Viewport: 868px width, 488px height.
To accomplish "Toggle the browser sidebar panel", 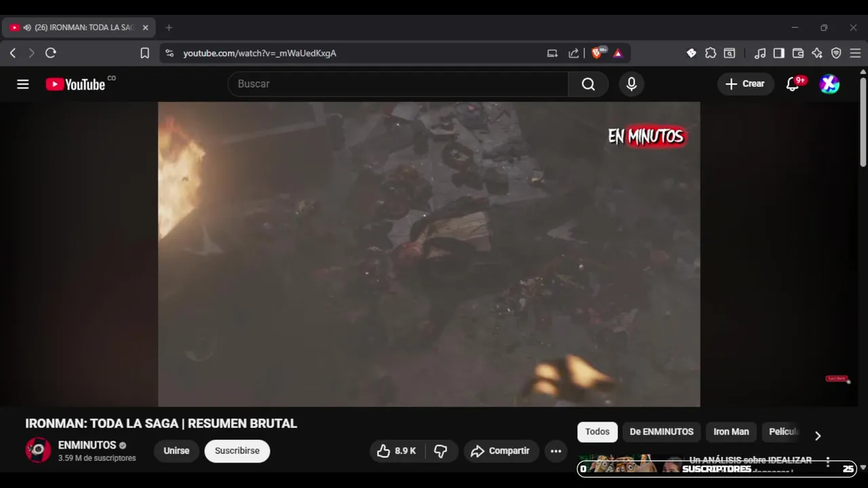I will point(779,53).
